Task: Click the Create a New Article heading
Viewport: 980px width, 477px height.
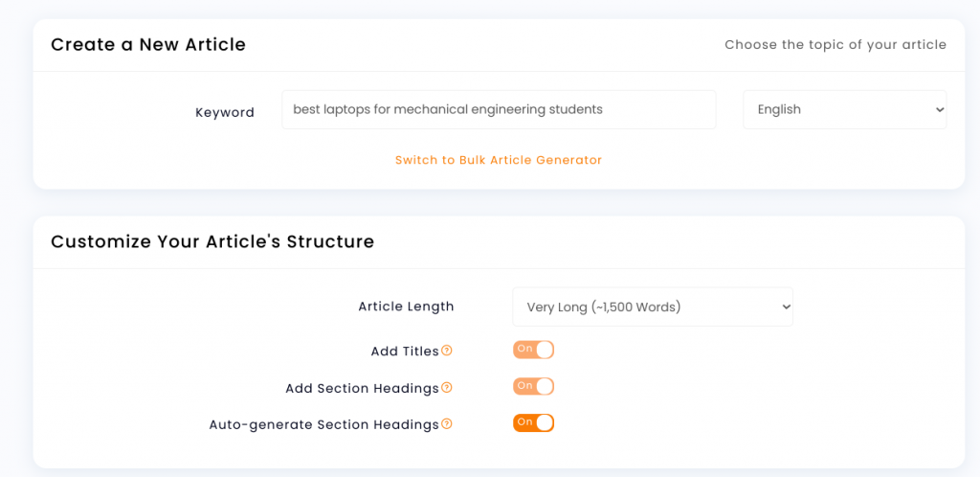Action: click(148, 44)
